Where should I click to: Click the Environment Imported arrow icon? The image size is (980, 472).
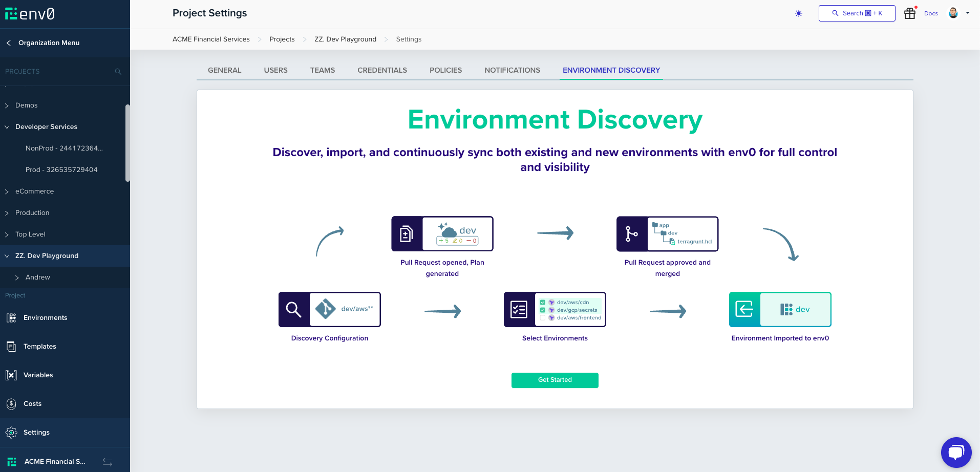(744, 310)
